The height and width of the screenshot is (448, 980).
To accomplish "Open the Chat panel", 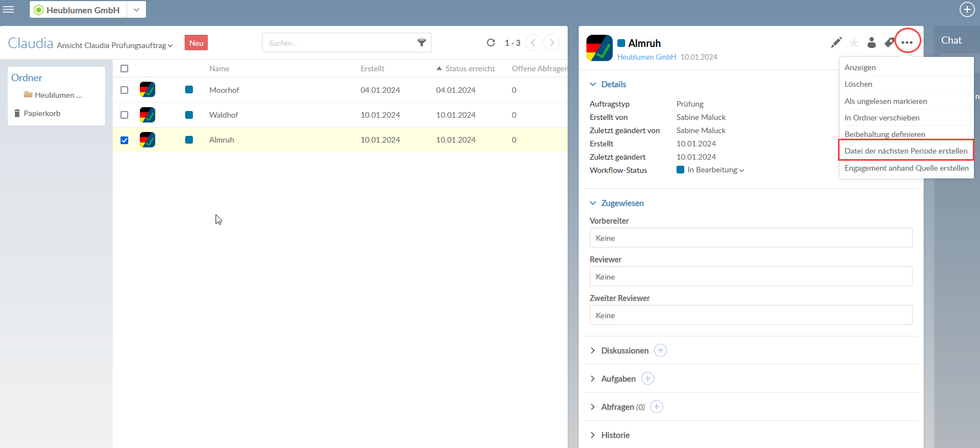I will (951, 40).
